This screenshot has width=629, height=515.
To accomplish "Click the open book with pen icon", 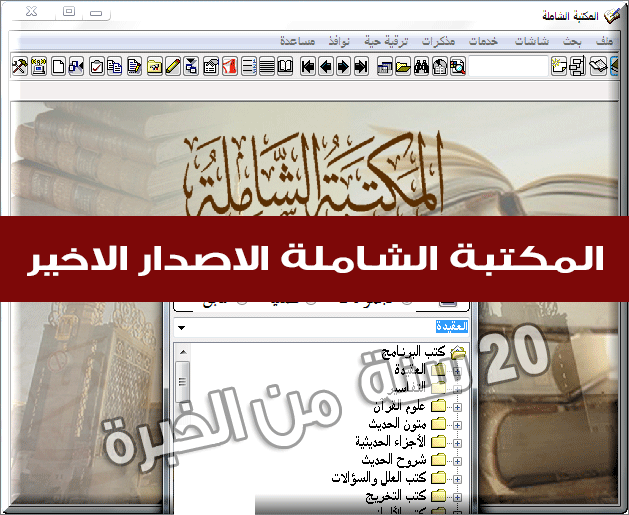I will coord(598,66).
